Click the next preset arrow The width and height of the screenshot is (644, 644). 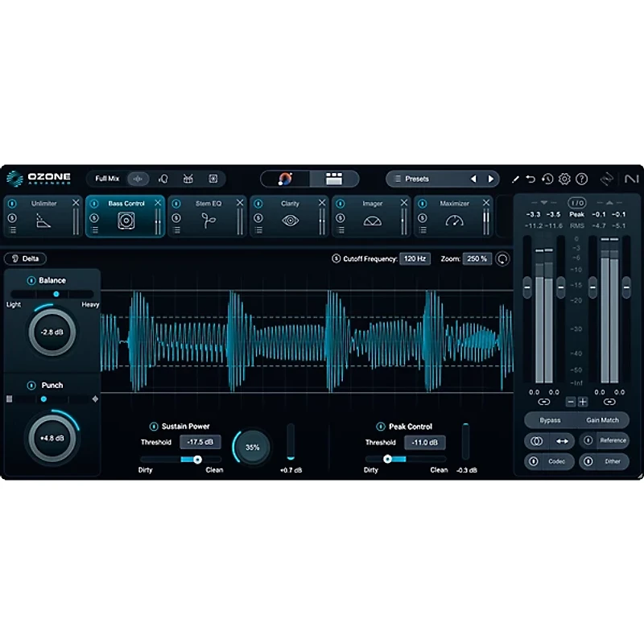[x=492, y=179]
